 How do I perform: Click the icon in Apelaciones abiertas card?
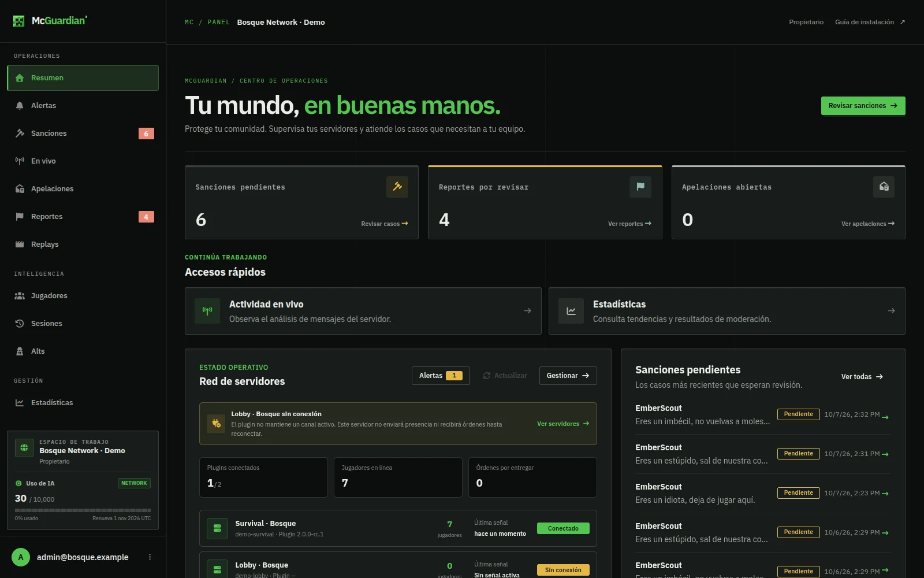point(884,187)
